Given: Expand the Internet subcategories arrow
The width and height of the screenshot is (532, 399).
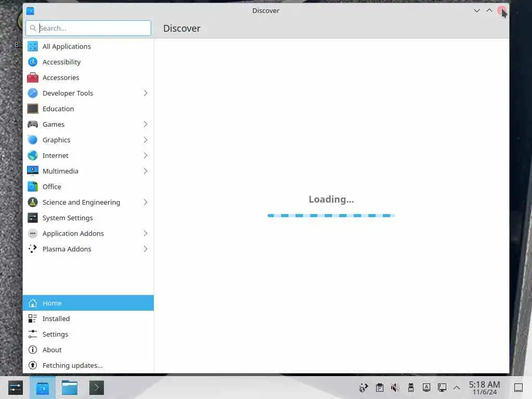Looking at the screenshot, I should [145, 155].
